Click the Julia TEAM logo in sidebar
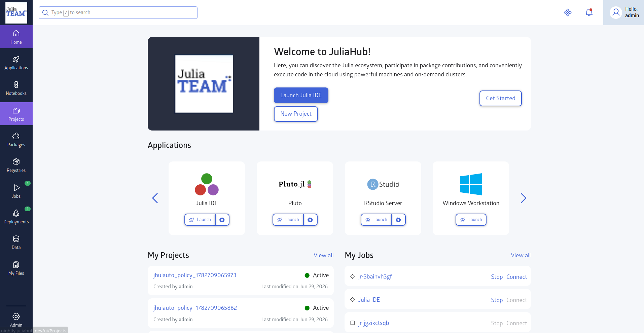Screen dimensions: 644x333 coord(16,13)
